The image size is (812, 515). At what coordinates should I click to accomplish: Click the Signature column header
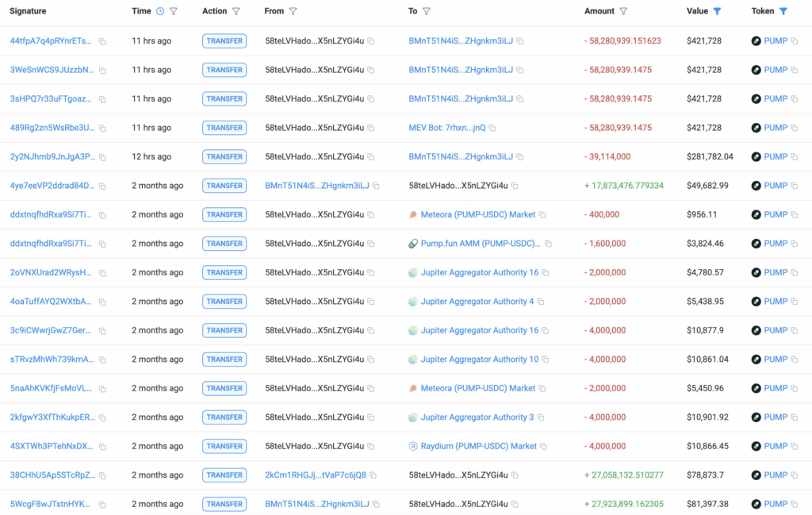click(28, 11)
